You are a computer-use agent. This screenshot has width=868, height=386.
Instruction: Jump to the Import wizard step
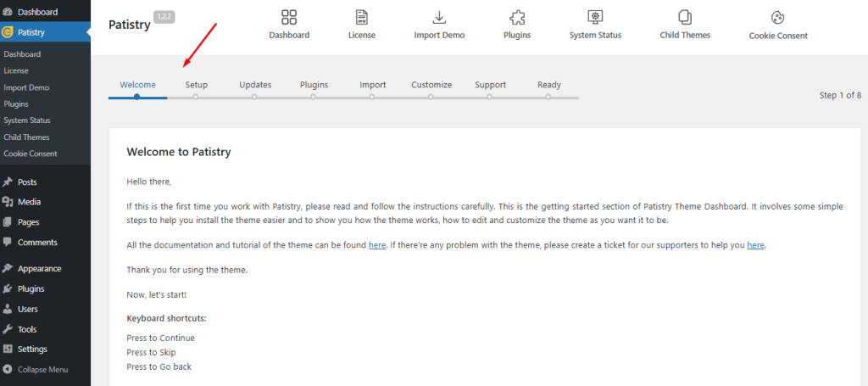(373, 85)
